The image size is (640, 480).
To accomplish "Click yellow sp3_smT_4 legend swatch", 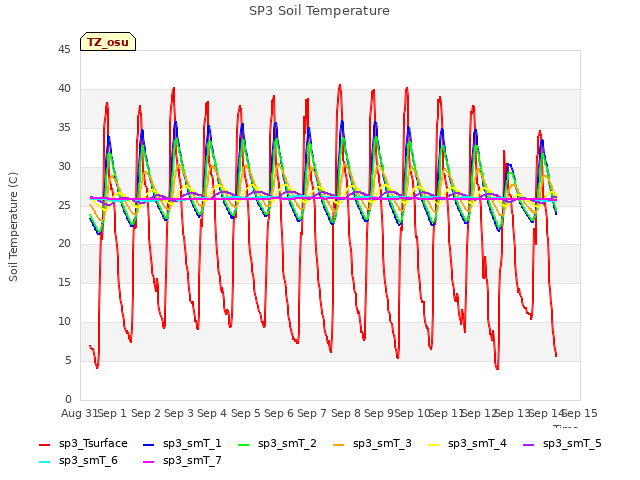I will (x=434, y=444).
